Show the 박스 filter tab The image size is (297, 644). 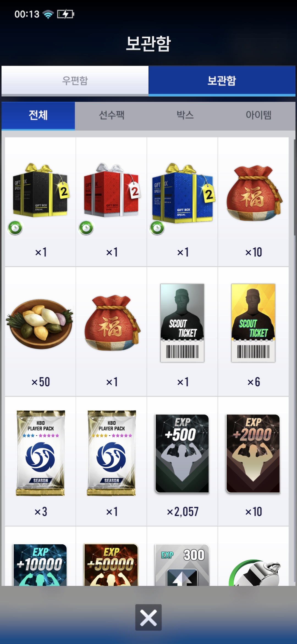[x=185, y=115]
